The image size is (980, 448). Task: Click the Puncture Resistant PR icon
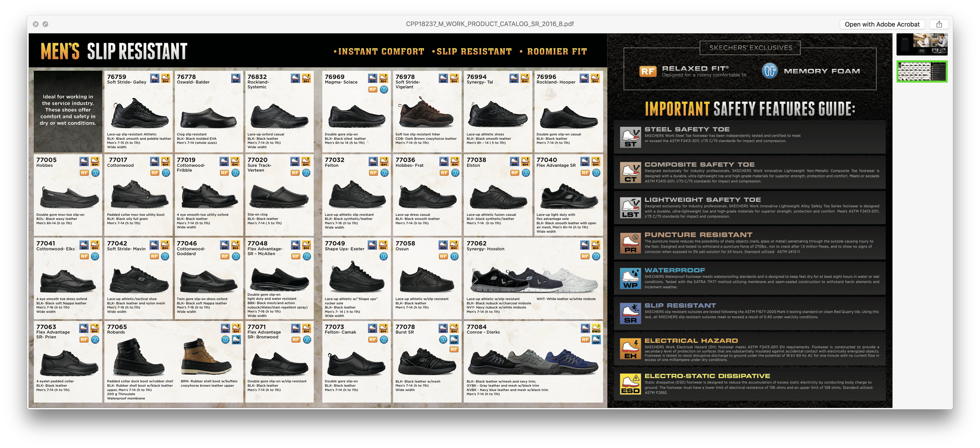(x=630, y=243)
